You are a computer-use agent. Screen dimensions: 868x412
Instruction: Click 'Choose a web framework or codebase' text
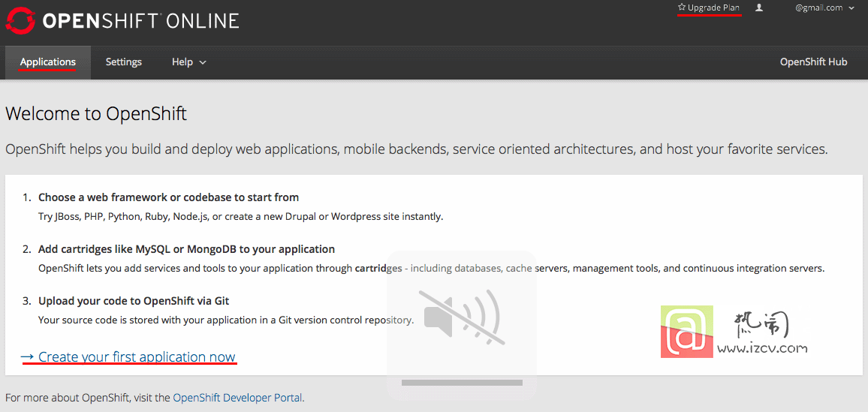168,197
